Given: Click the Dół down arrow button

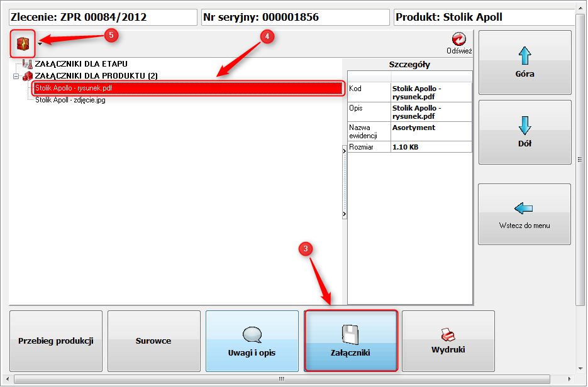Looking at the screenshot, I should [x=524, y=132].
